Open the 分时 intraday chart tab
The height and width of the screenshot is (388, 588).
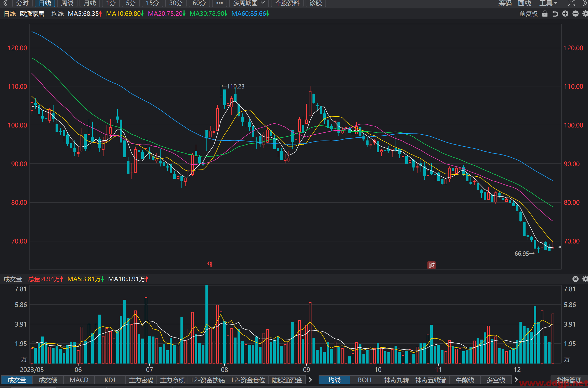click(x=22, y=3)
